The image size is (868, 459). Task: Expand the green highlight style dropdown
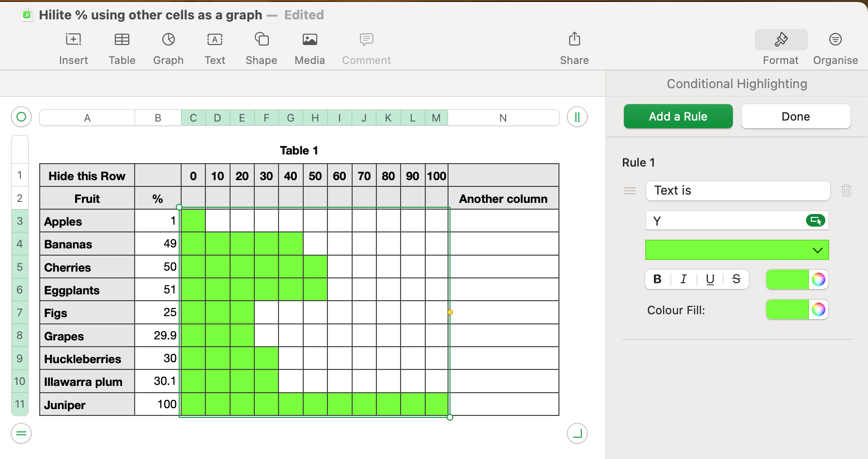(x=817, y=250)
